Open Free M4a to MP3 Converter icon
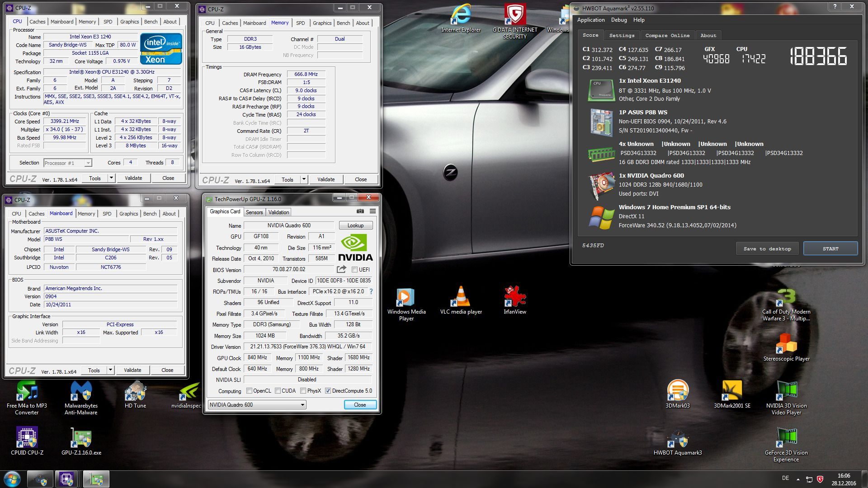This screenshot has width=868, height=488. pyautogui.click(x=27, y=398)
